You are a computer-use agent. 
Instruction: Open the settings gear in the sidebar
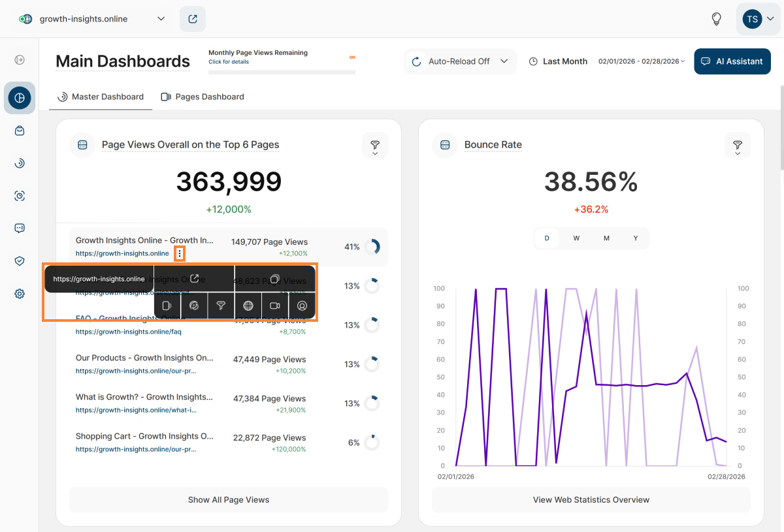tap(20, 294)
